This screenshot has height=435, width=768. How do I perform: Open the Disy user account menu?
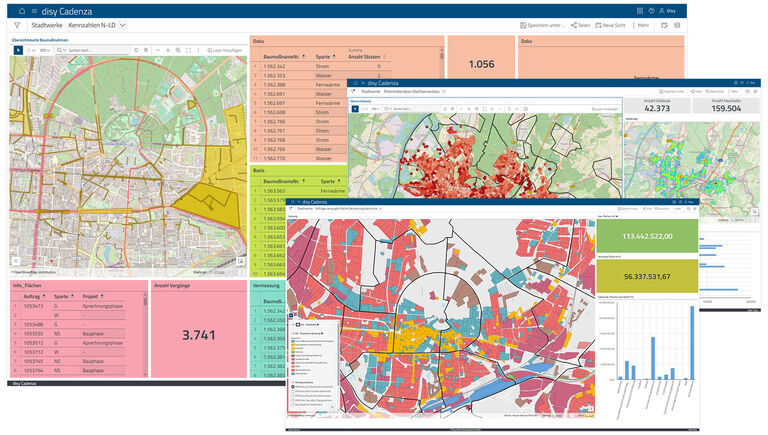(668, 11)
